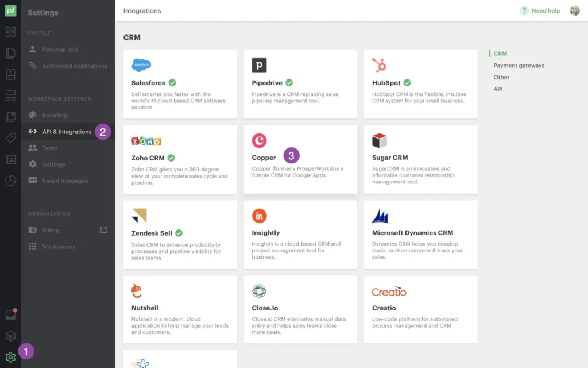Open the documents icon in left rail
The height and width of the screenshot is (368, 588).
(x=10, y=53)
